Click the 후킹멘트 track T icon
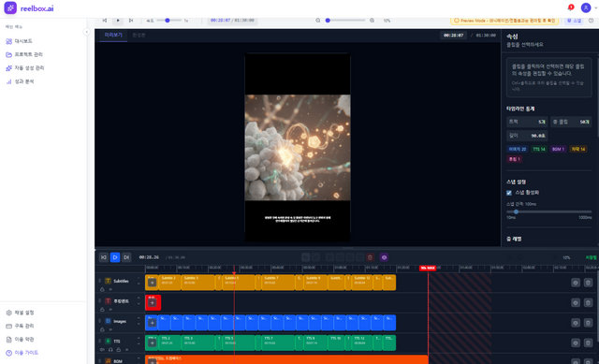This screenshot has width=599, height=364. (109, 301)
